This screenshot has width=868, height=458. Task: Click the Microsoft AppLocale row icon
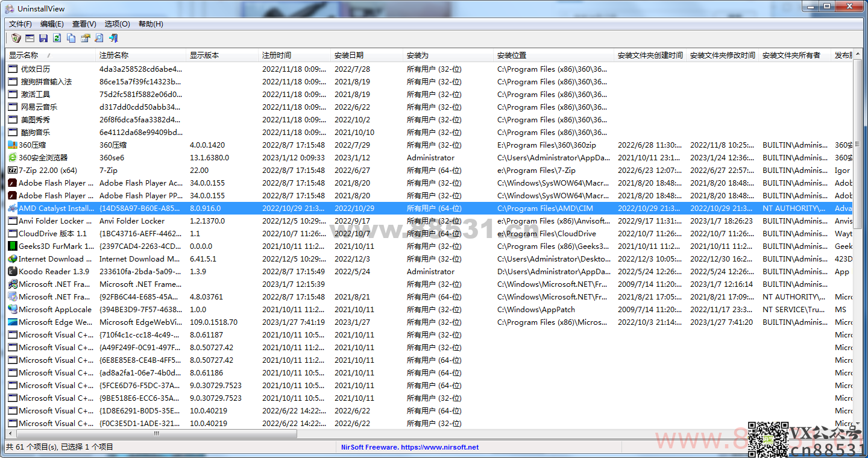(x=13, y=309)
